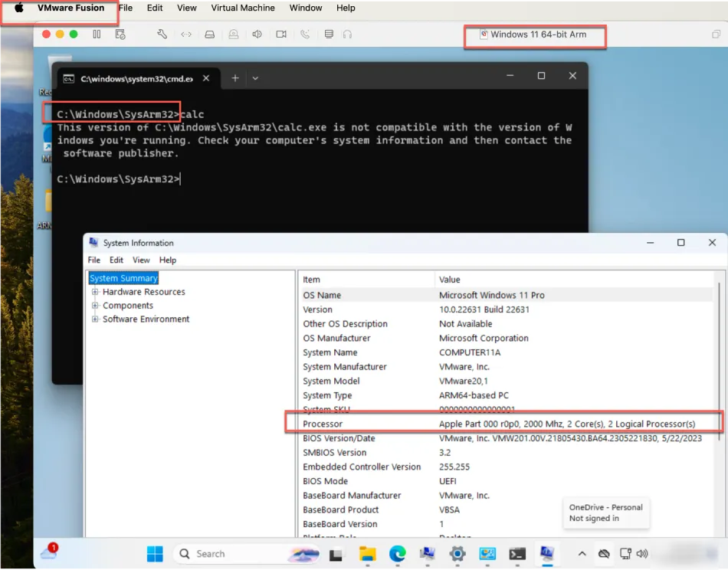This screenshot has height=570, width=728.
Task: Open the Window menu
Action: pos(306,8)
